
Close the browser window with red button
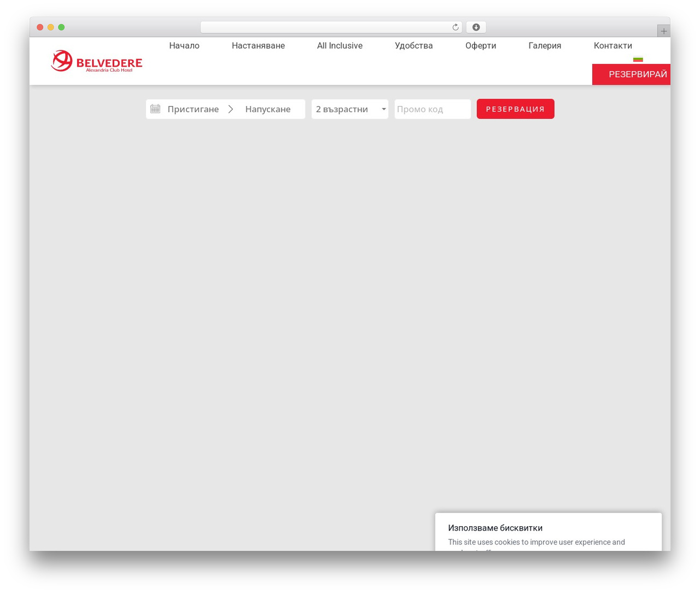pyautogui.click(x=40, y=27)
